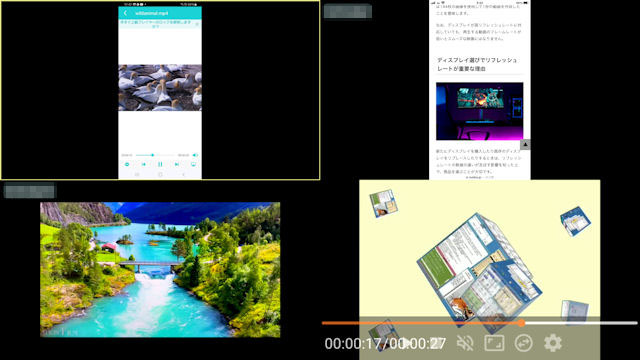The width and height of the screenshot is (640, 360).
Task: Click the swap/switch circular arrows icon
Action: (523, 343)
